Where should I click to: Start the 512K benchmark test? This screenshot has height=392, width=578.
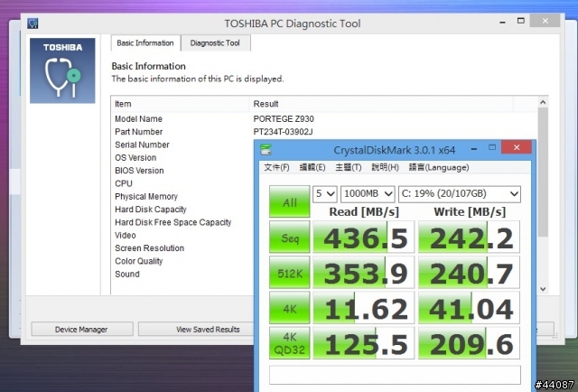[x=290, y=272]
